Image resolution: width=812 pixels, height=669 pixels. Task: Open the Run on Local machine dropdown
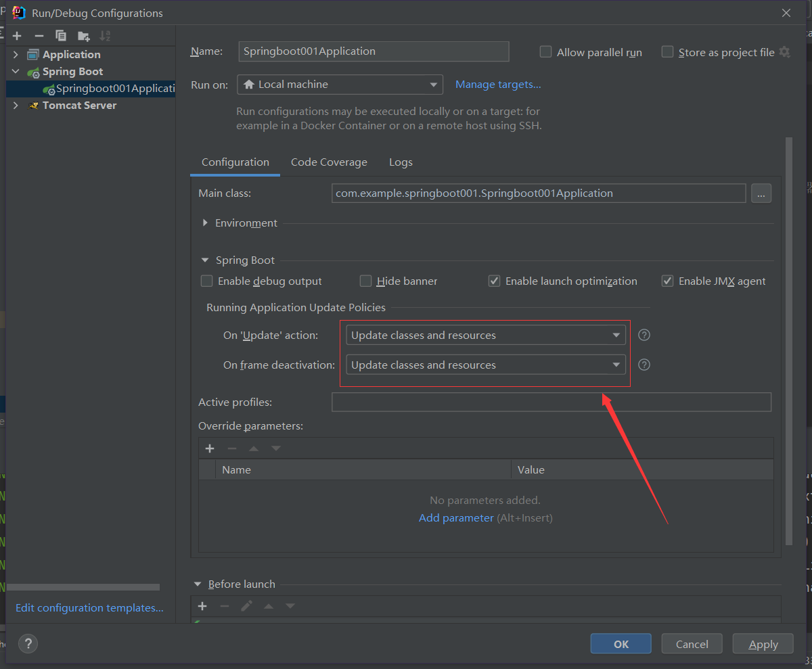(340, 85)
